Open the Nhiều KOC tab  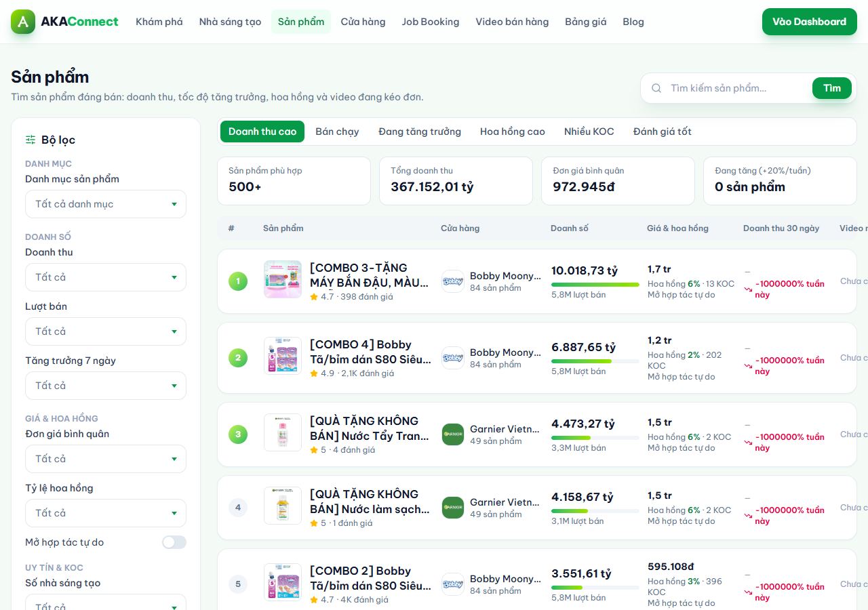click(589, 131)
